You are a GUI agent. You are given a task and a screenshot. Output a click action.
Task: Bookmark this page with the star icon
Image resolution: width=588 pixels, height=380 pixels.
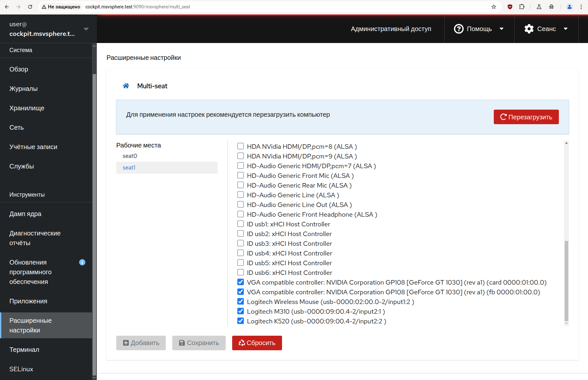[x=493, y=7]
